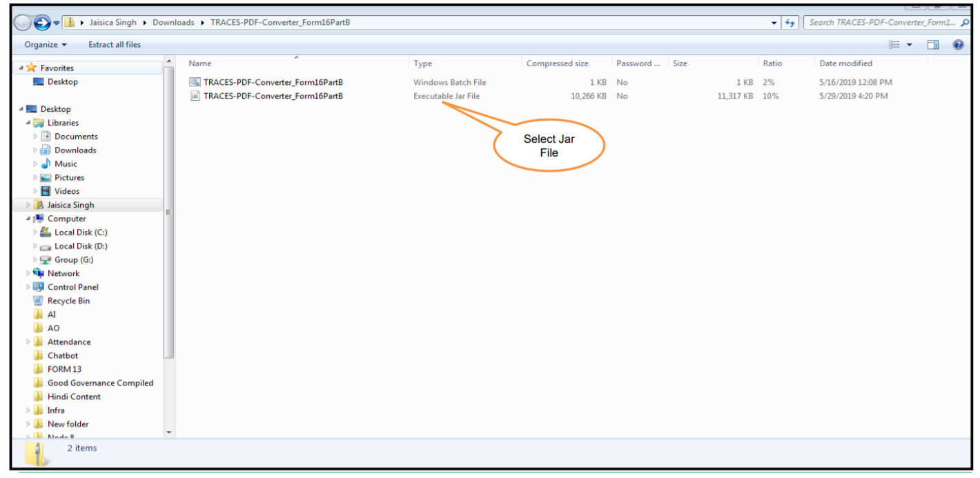Click the Refresh icon in the address bar
Image resolution: width=980 pixels, height=478 pixels.
[x=791, y=22]
